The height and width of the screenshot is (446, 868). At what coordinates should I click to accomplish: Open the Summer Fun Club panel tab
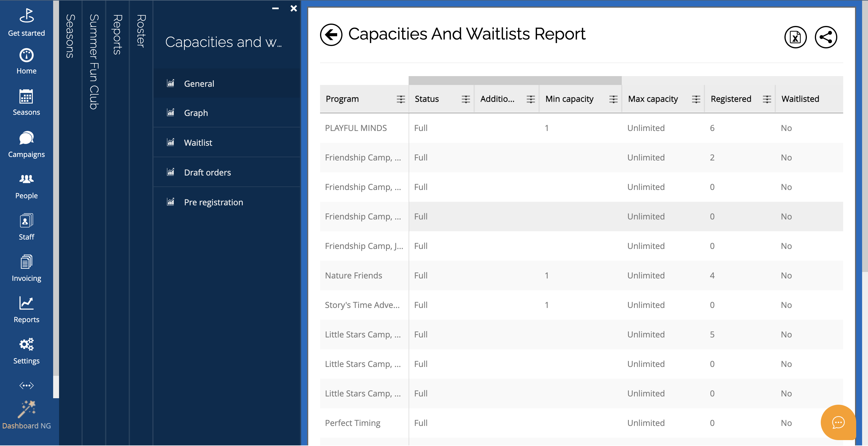[94, 62]
